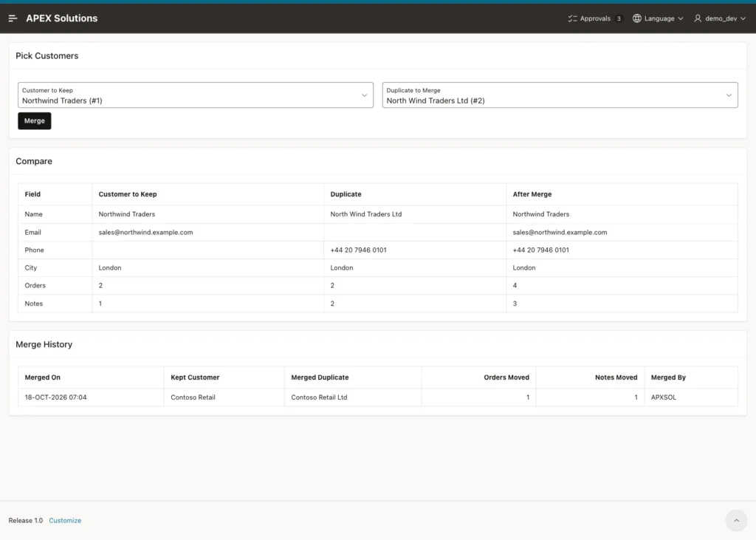Click the Customer to Keep chevron arrow

tap(365, 95)
